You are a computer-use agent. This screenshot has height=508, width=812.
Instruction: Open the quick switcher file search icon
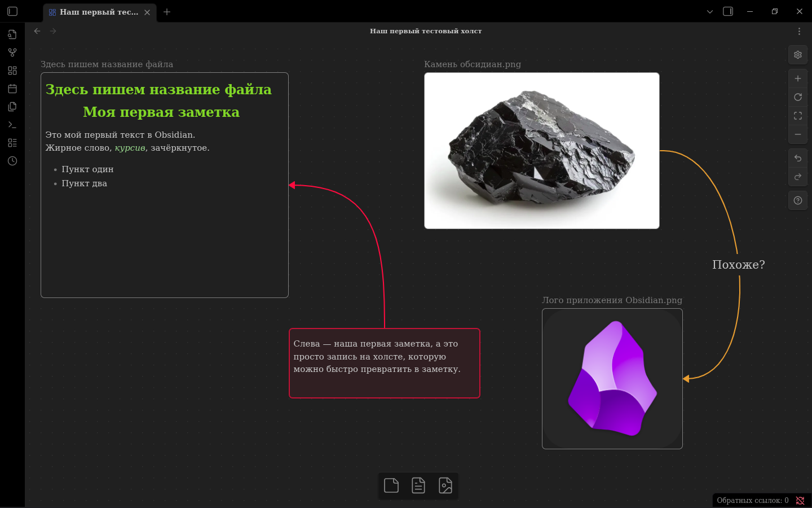coord(12,34)
